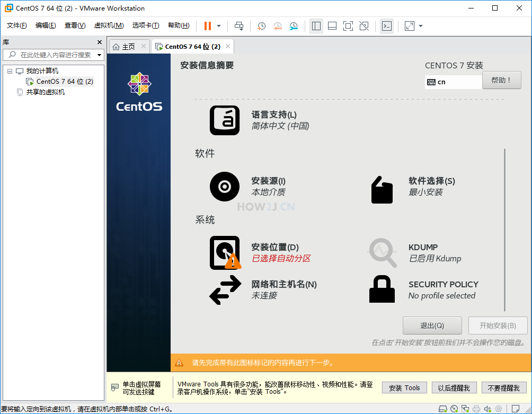Viewport: 532px width, 414px height.
Task: Open the 选项卡(T) menu
Action: click(146, 25)
